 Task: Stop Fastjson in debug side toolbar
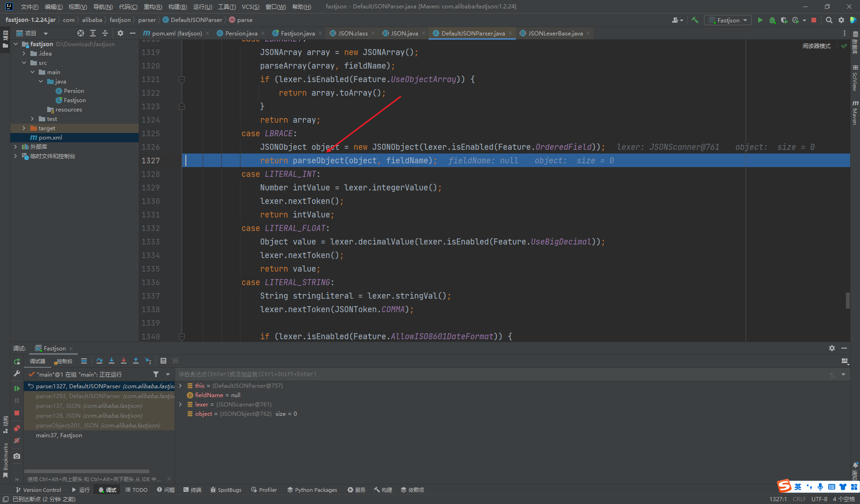[17, 413]
